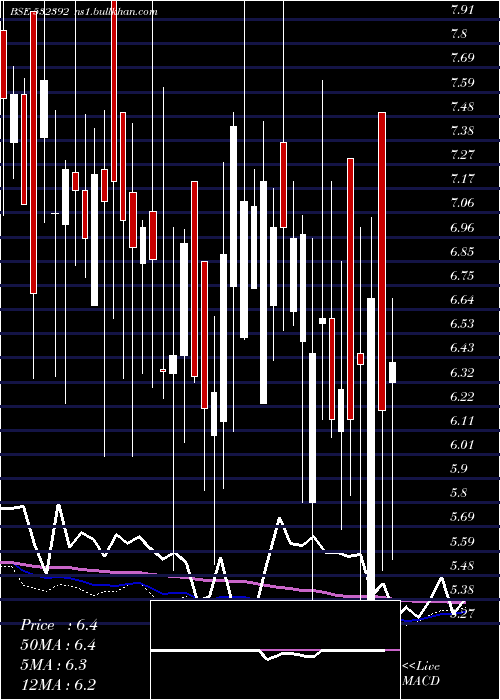Viewport: 500px width, 700px height.
Task: Click the 6.11 price axis label
Action: tap(462, 421)
